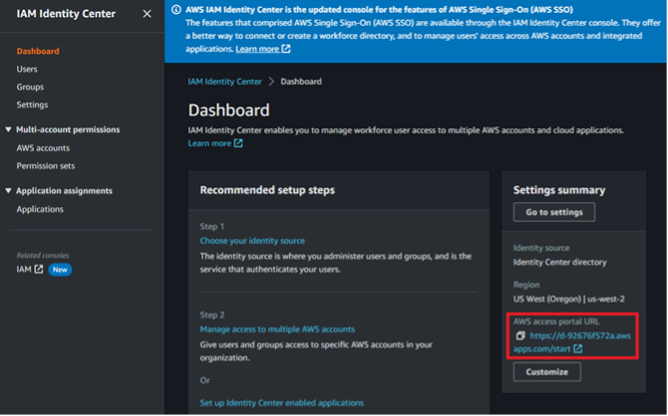Open Dashboard in the sidebar
Viewport: 668px width, 416px height.
pyautogui.click(x=38, y=51)
